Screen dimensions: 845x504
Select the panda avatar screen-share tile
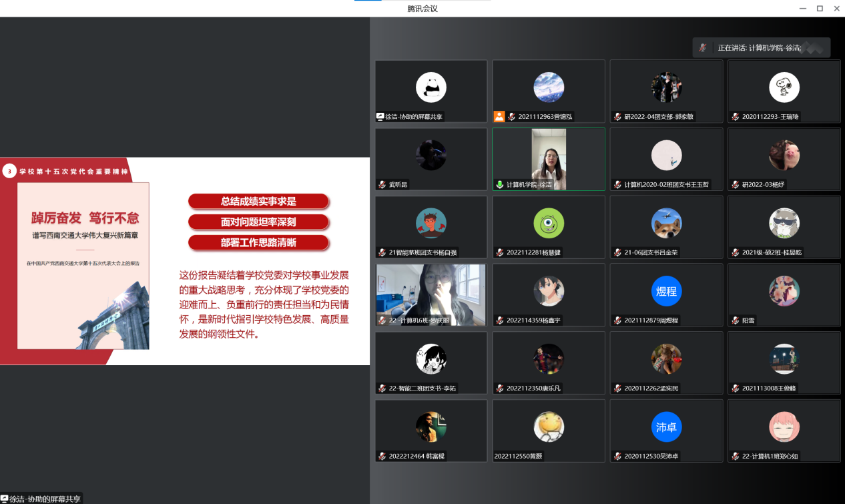click(x=431, y=91)
